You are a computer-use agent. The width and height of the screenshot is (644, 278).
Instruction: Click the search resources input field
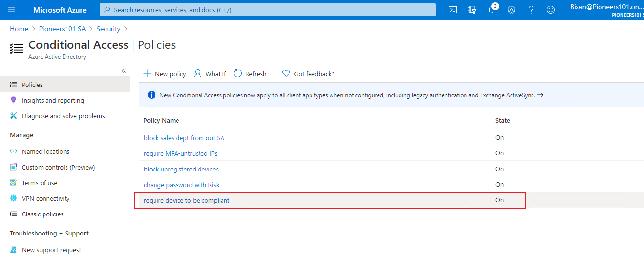pos(267,10)
